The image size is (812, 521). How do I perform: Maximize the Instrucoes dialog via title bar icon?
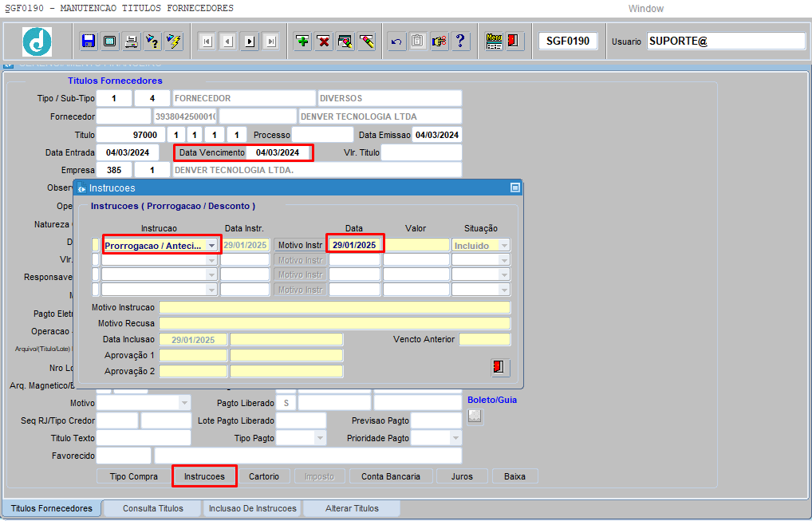coord(515,188)
